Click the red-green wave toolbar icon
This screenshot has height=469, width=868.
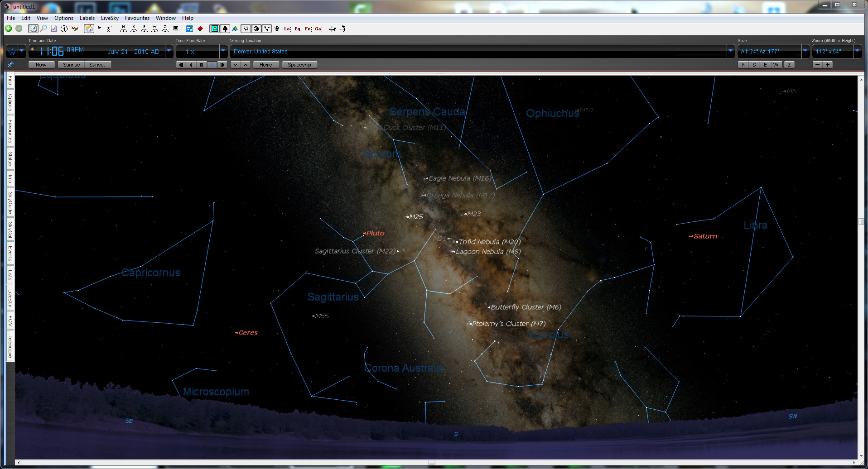click(75, 29)
